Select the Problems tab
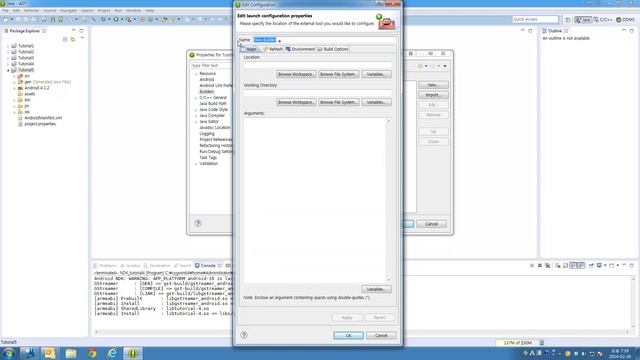This screenshot has width=640, height=360. (104, 266)
